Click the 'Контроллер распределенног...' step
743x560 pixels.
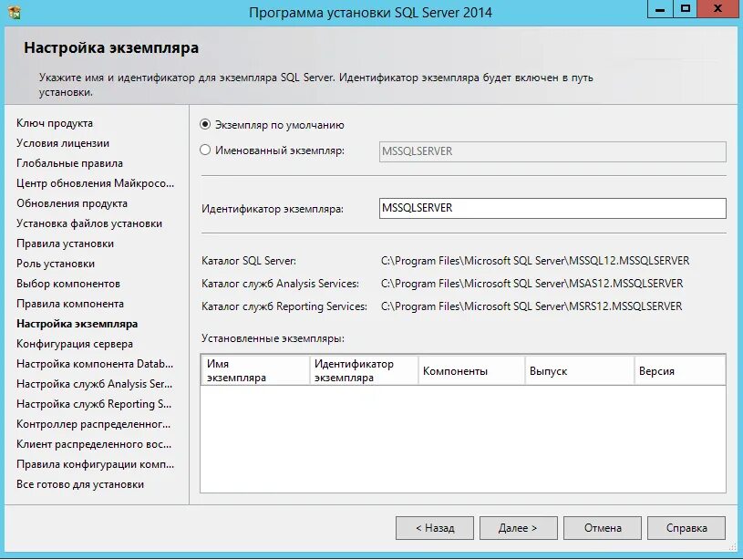coord(93,424)
